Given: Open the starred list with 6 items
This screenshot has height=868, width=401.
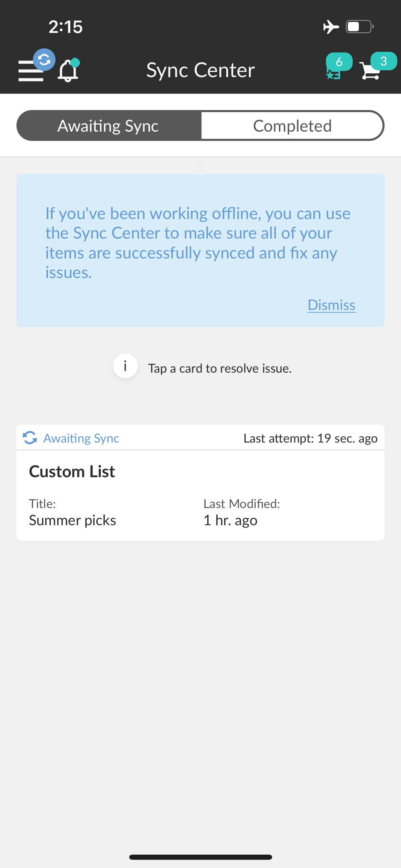Looking at the screenshot, I should tap(338, 67).
